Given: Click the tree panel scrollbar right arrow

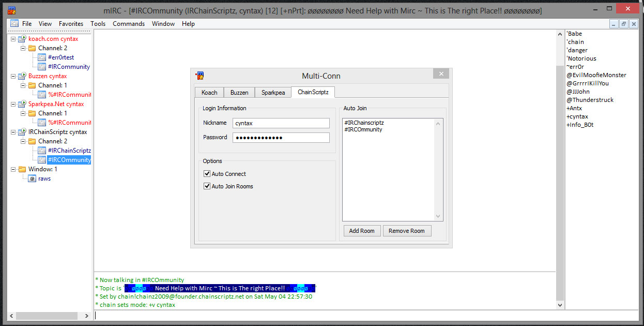Looking at the screenshot, I should pos(86,315).
